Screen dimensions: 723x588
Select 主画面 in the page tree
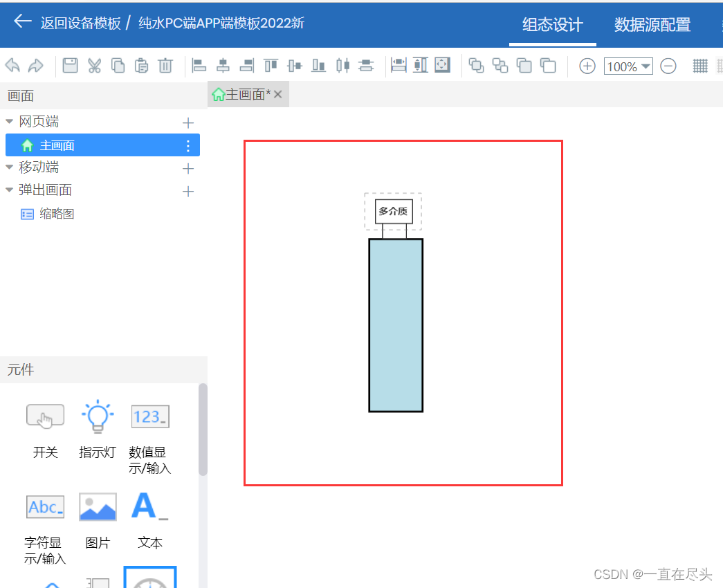(102, 145)
